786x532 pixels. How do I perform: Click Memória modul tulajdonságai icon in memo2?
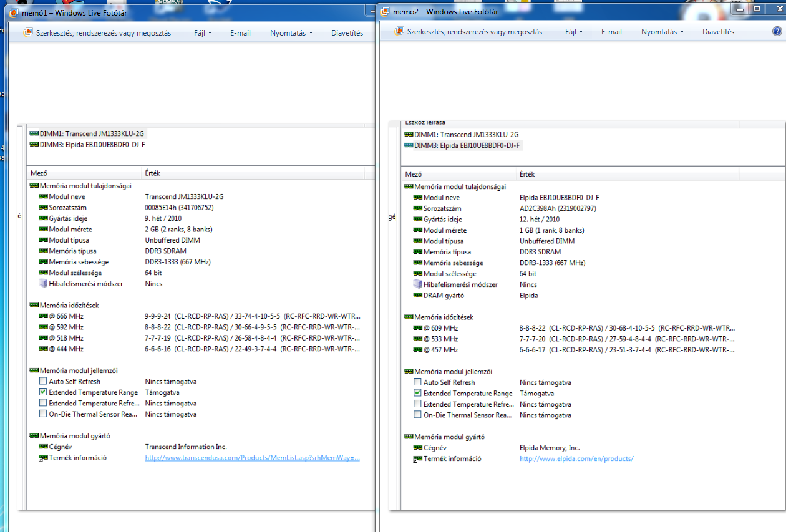[409, 186]
